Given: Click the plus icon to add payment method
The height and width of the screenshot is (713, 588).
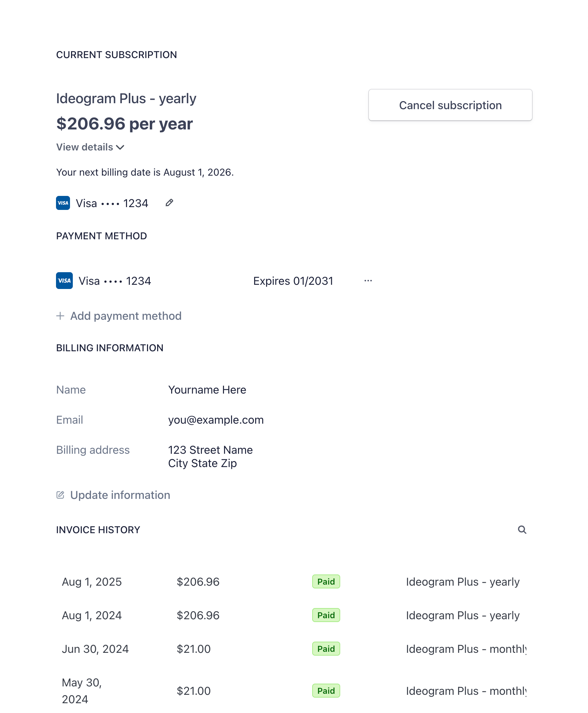Looking at the screenshot, I should tap(60, 316).
